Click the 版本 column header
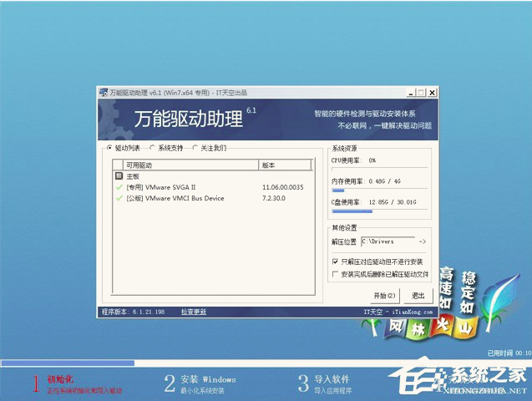Viewport: 532px width, 401px height. [x=285, y=165]
